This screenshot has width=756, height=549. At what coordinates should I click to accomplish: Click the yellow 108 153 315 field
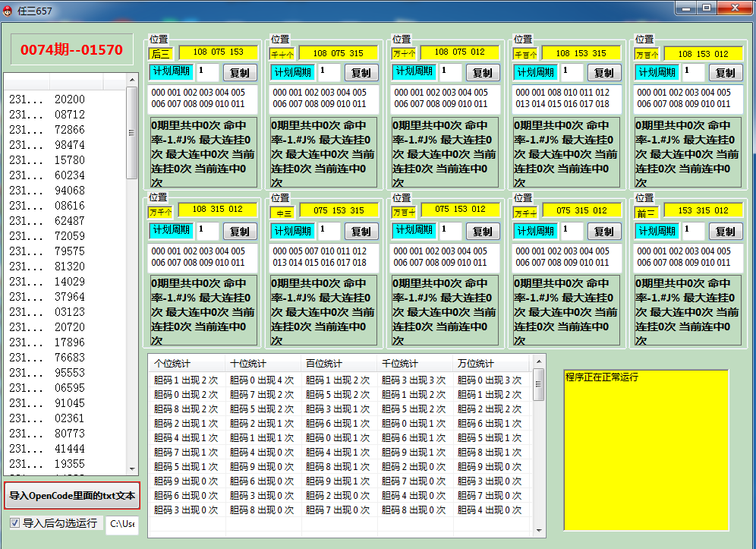(x=581, y=53)
